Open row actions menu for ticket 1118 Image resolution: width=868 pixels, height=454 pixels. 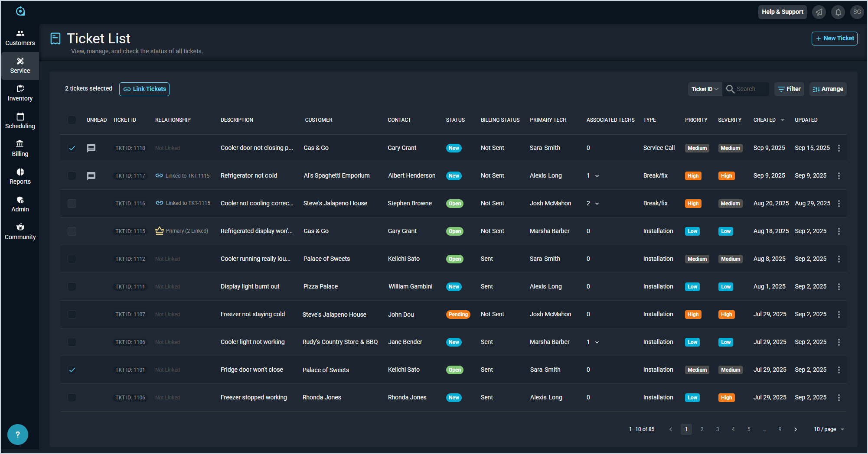839,148
